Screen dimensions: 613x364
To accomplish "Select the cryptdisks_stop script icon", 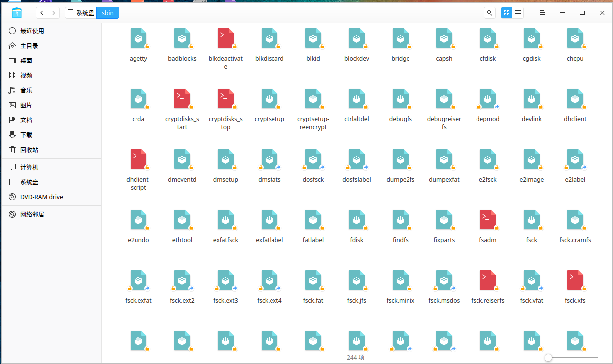I will tap(226, 99).
